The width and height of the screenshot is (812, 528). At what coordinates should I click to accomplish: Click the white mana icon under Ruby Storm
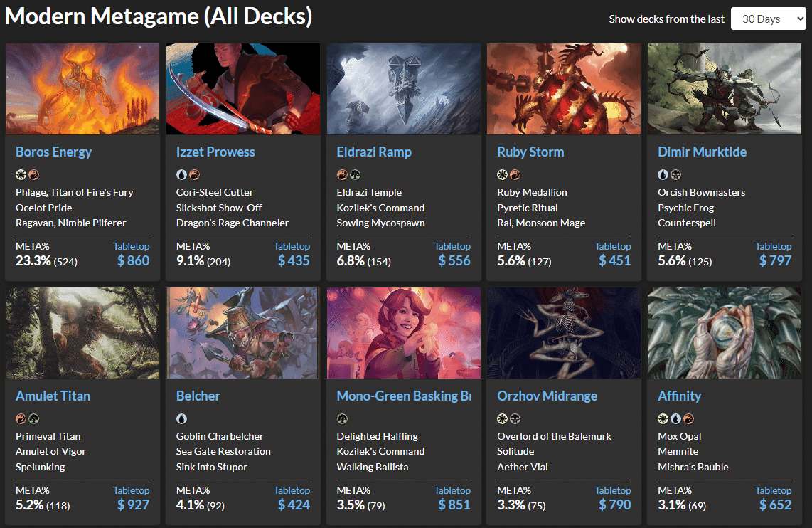click(502, 174)
